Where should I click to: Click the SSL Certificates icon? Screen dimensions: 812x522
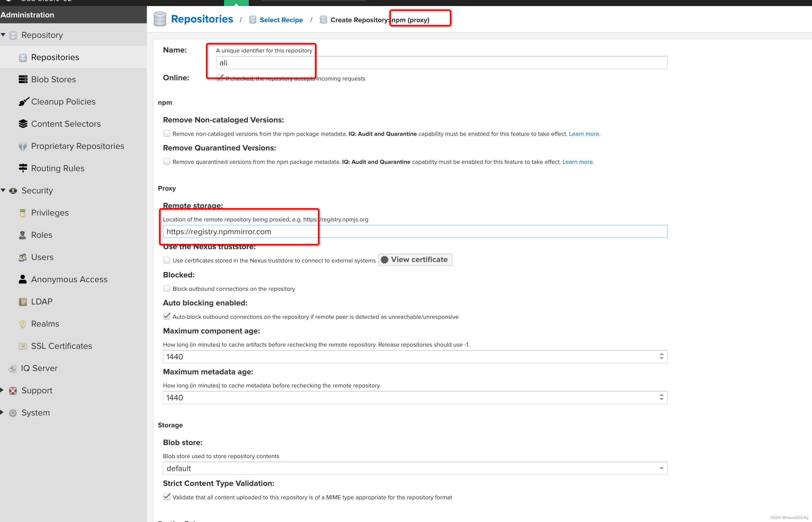[23, 346]
